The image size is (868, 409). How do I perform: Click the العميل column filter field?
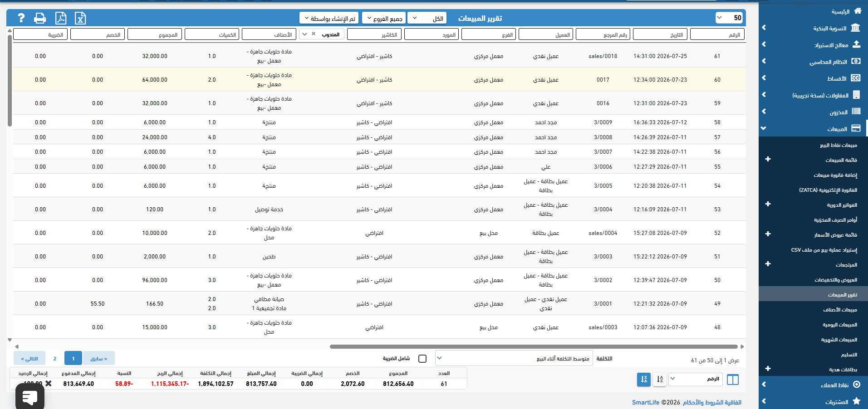(546, 34)
